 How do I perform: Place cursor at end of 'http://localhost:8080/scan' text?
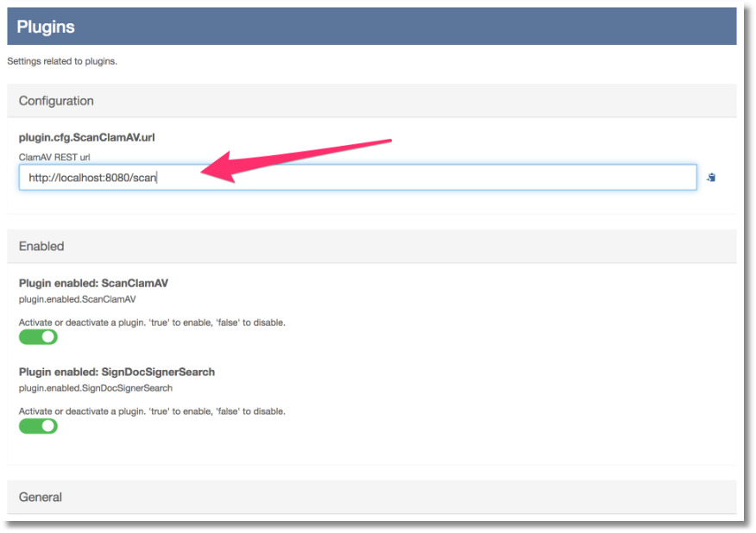[156, 178]
